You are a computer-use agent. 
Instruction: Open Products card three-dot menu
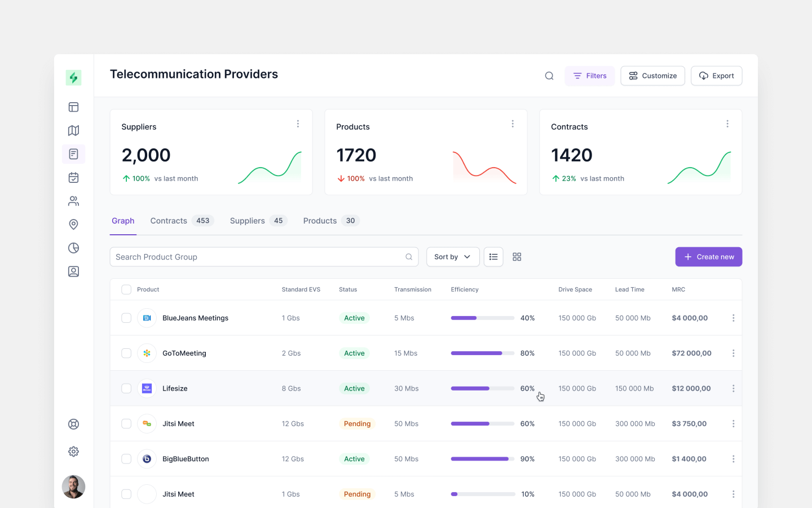[x=513, y=124]
